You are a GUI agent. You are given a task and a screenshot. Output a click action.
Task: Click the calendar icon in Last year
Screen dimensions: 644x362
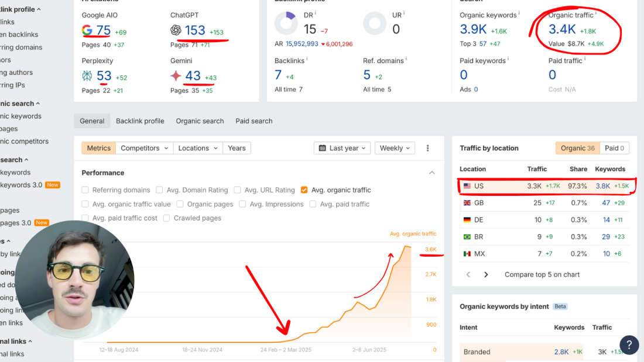pyautogui.click(x=323, y=148)
